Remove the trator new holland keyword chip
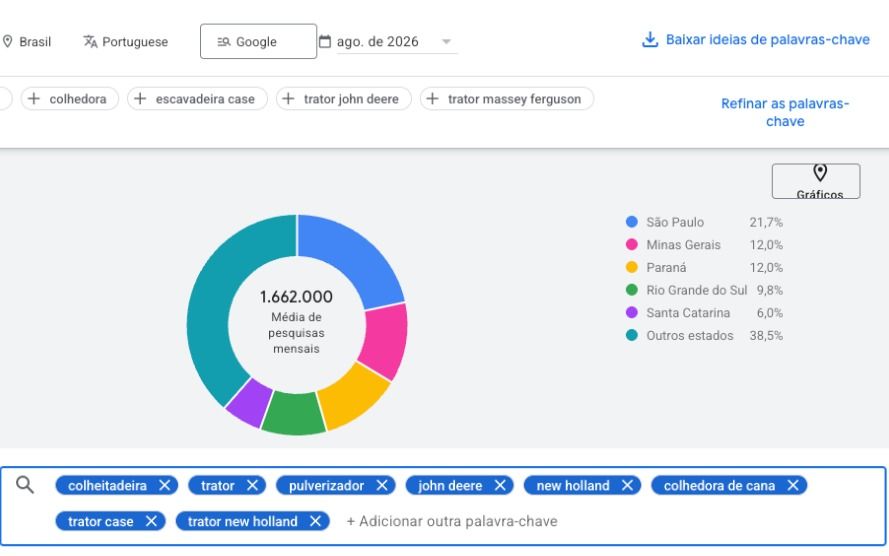Screen dimensions: 889x556 [x=315, y=521]
